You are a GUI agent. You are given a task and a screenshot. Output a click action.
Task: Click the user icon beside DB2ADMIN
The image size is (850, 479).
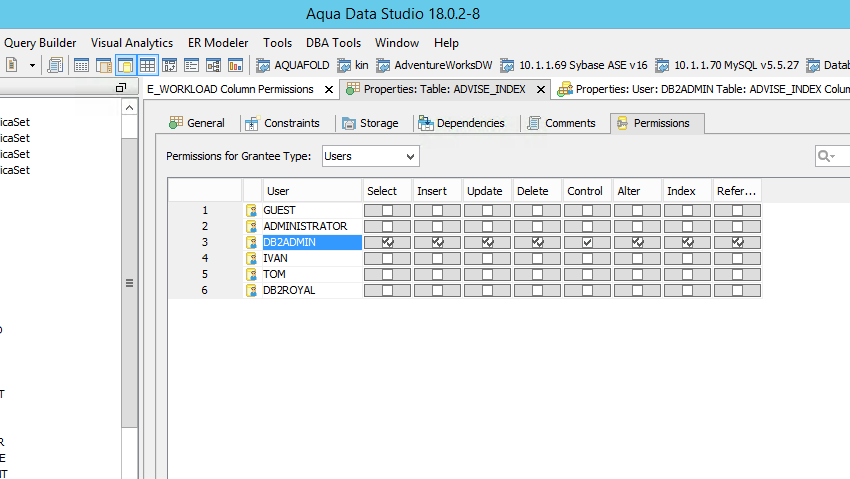click(x=251, y=242)
